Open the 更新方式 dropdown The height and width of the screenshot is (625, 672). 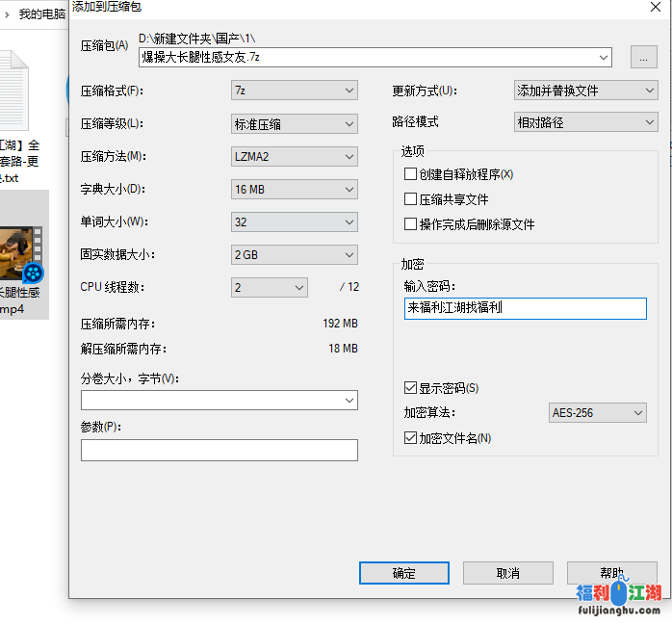click(585, 91)
